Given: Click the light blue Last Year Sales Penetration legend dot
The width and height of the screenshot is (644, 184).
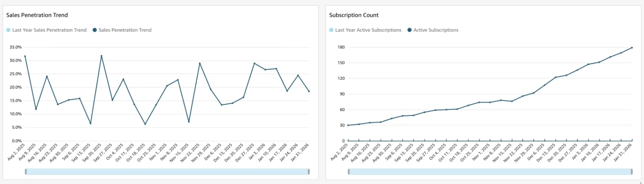Looking at the screenshot, I should tap(8, 30).
